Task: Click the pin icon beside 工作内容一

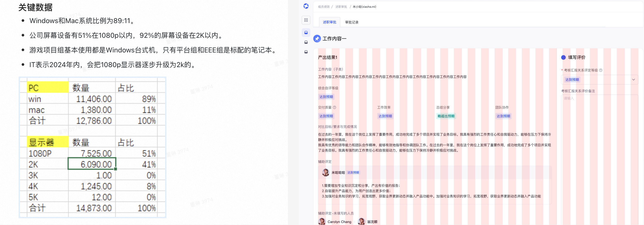Action: (317, 39)
